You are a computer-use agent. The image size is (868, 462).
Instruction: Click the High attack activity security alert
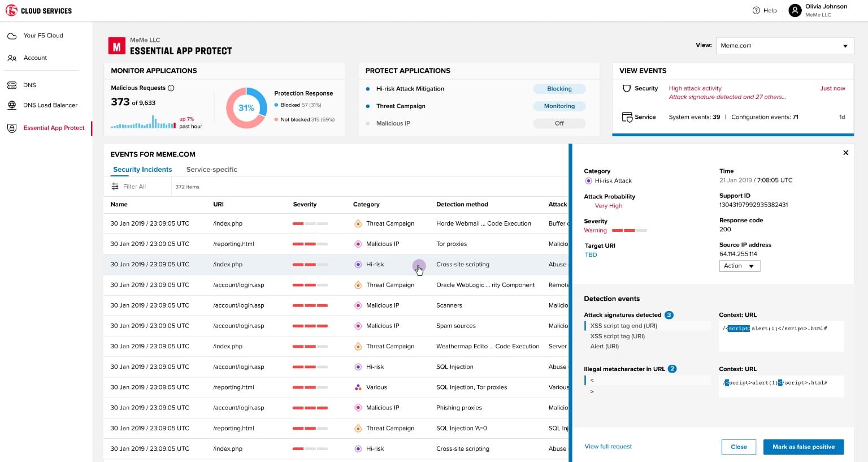(x=695, y=89)
